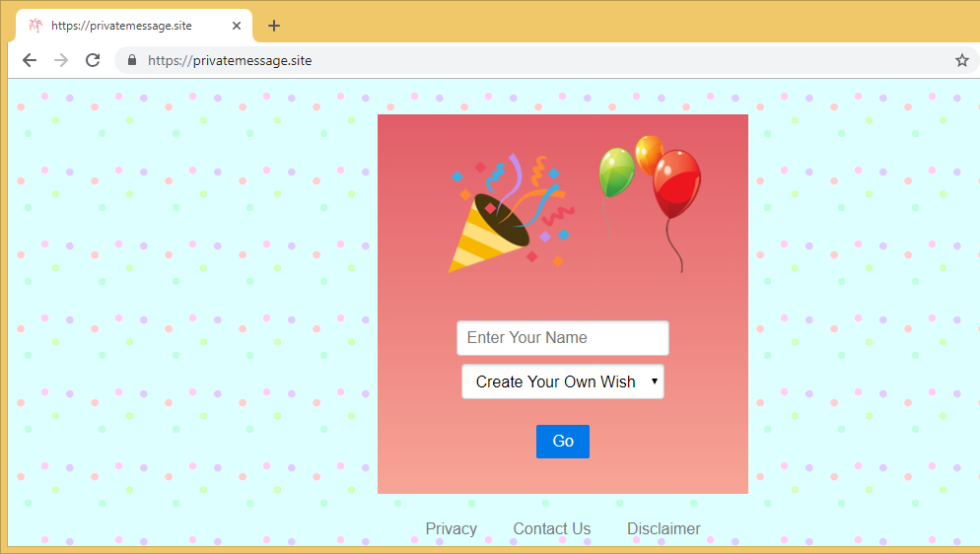
Task: Focus the Enter Your Name field
Action: coord(562,338)
